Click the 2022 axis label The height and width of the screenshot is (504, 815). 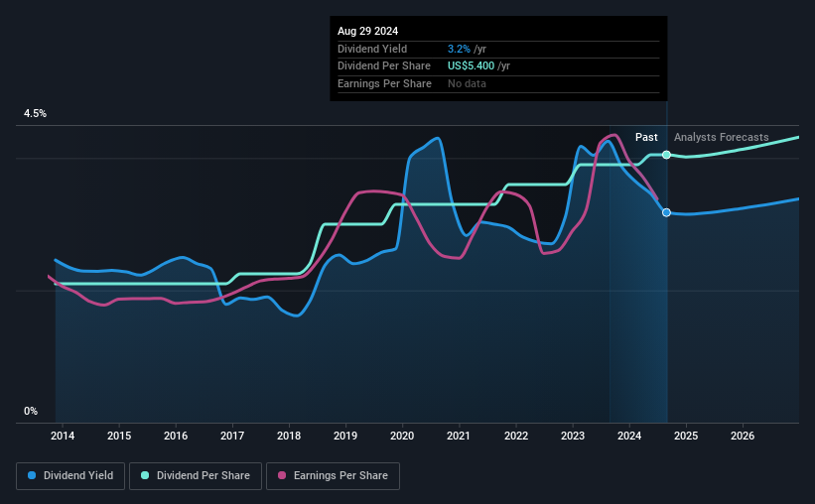coord(516,436)
